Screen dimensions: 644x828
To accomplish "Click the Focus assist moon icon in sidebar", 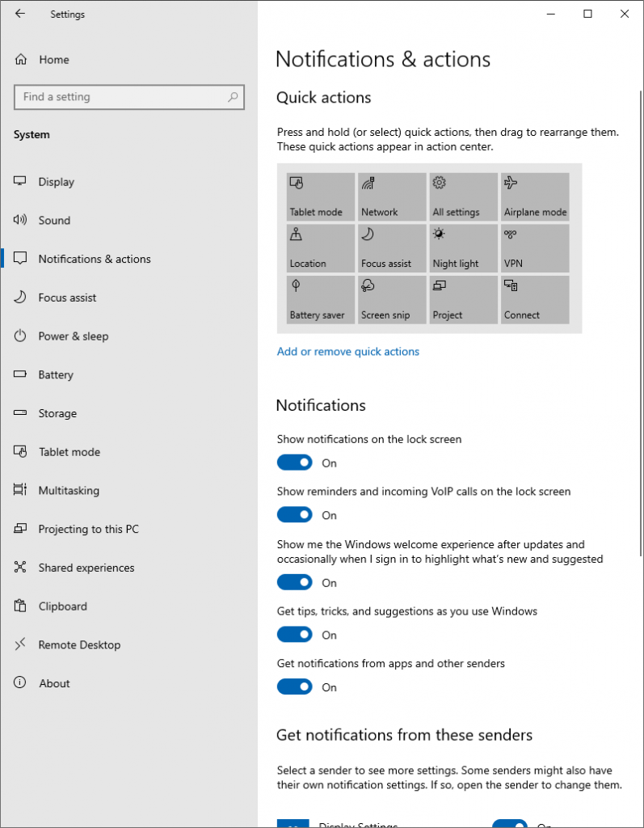I will (x=20, y=297).
